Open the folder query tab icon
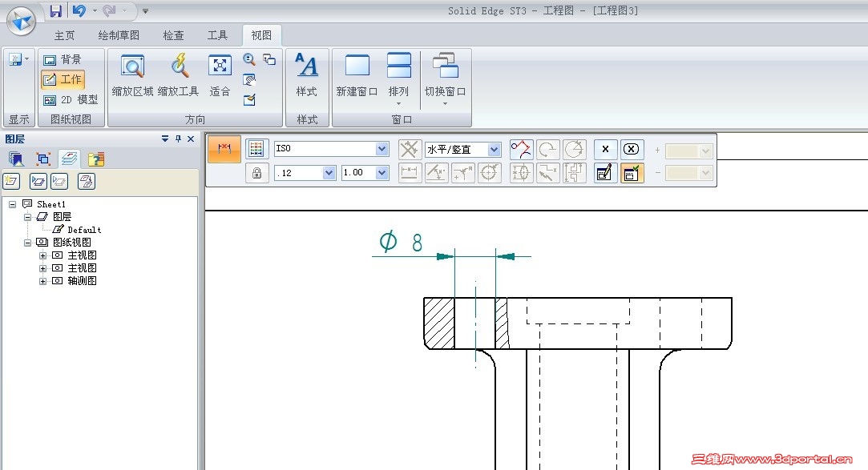 (95, 159)
